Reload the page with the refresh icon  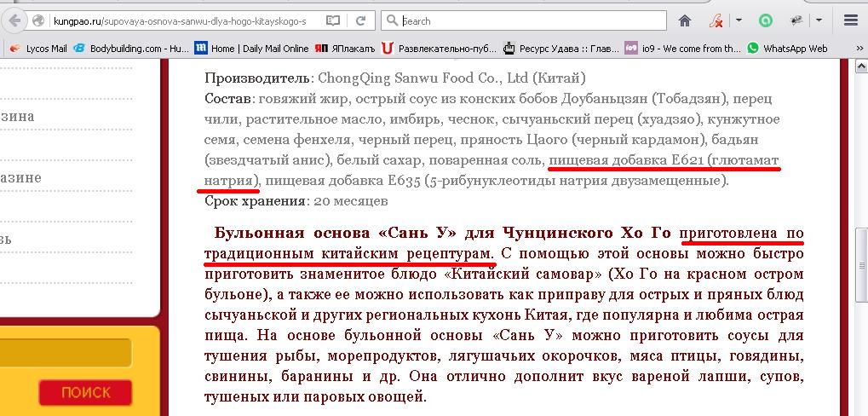pos(361,21)
